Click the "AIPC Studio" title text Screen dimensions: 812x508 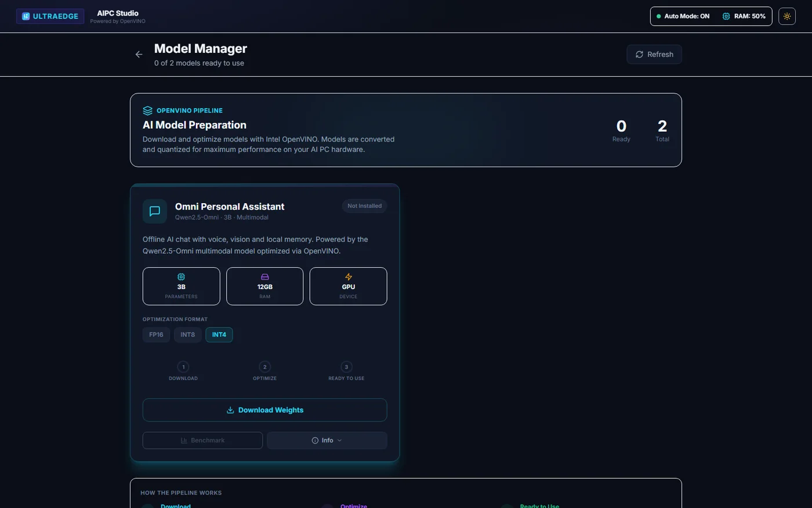click(x=118, y=13)
